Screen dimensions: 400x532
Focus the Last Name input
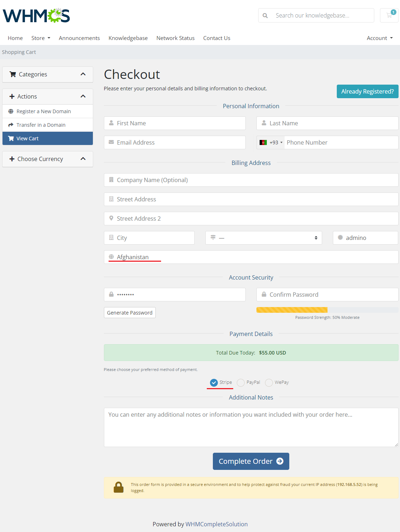point(327,123)
